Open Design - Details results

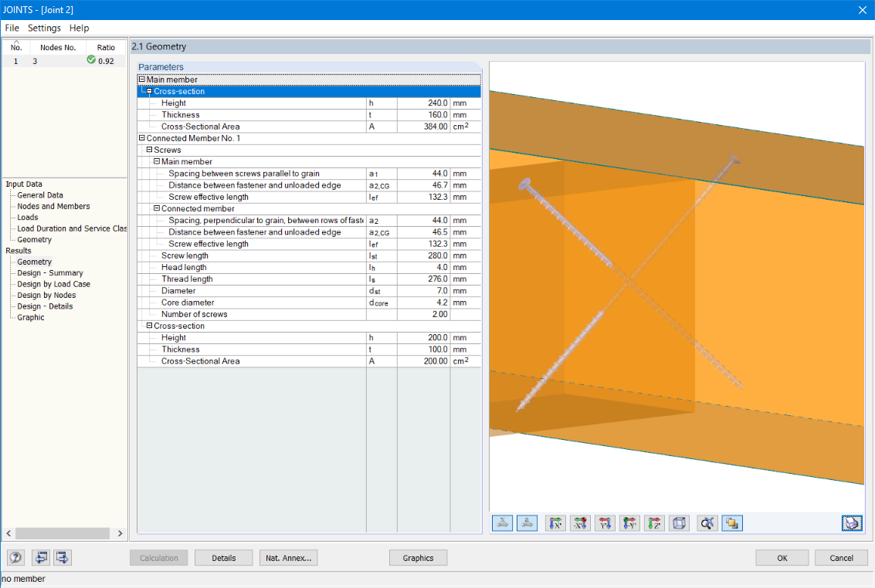coord(46,306)
